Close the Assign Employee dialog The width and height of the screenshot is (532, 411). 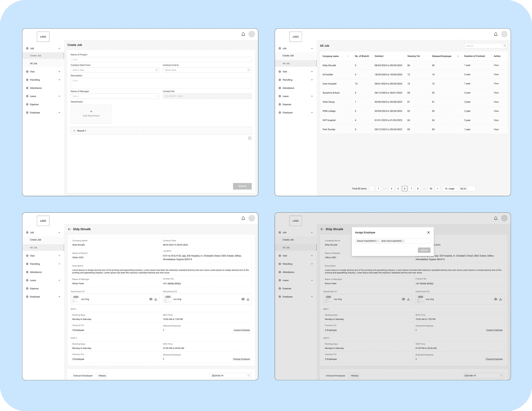click(428, 232)
